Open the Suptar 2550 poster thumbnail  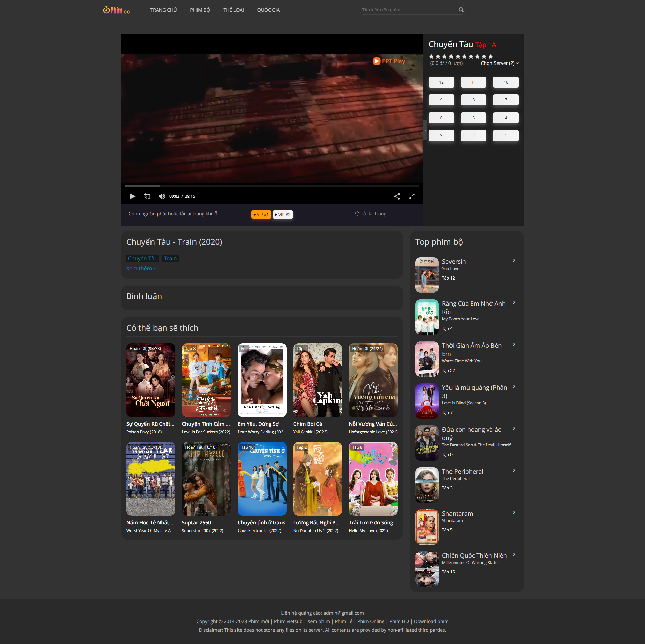(206, 479)
